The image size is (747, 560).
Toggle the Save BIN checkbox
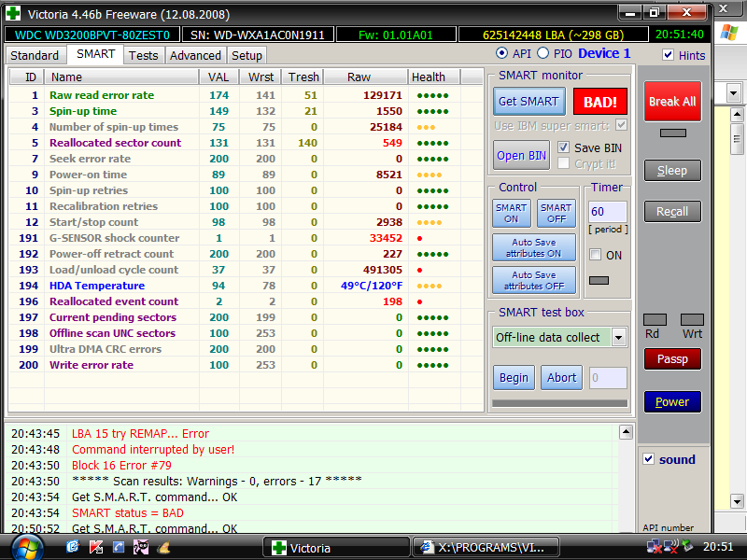[x=563, y=147]
